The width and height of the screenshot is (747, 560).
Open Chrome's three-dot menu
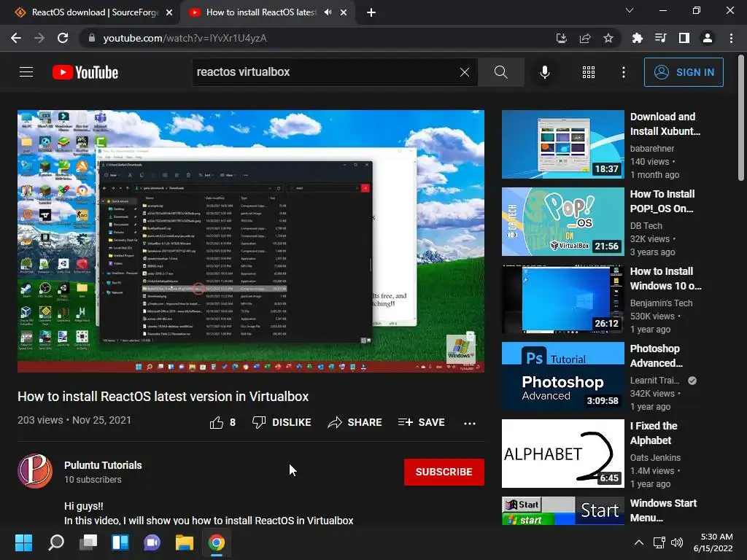click(x=731, y=38)
